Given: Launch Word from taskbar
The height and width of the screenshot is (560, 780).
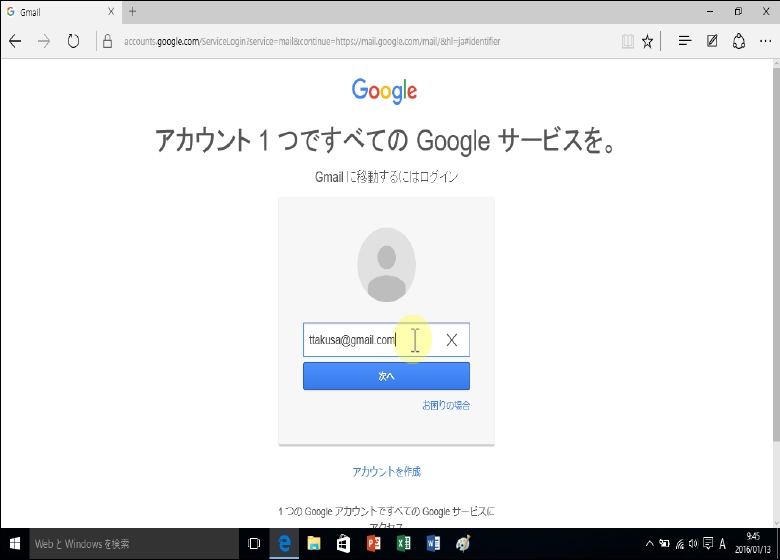Looking at the screenshot, I should [433, 544].
